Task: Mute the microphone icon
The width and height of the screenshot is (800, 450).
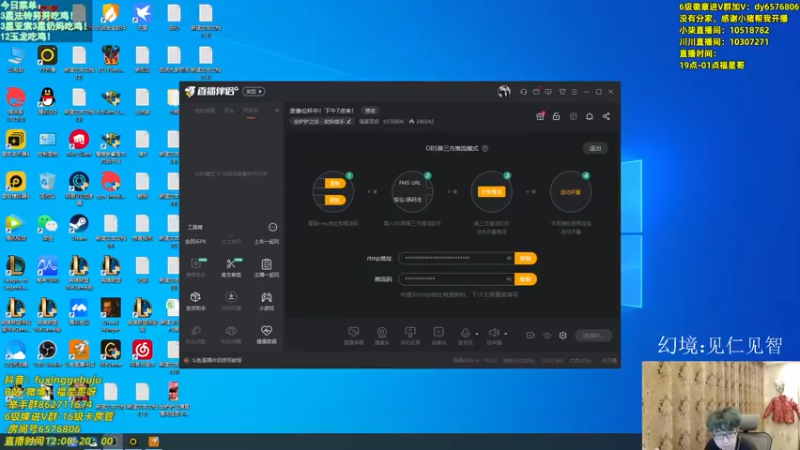Action: coord(465,335)
